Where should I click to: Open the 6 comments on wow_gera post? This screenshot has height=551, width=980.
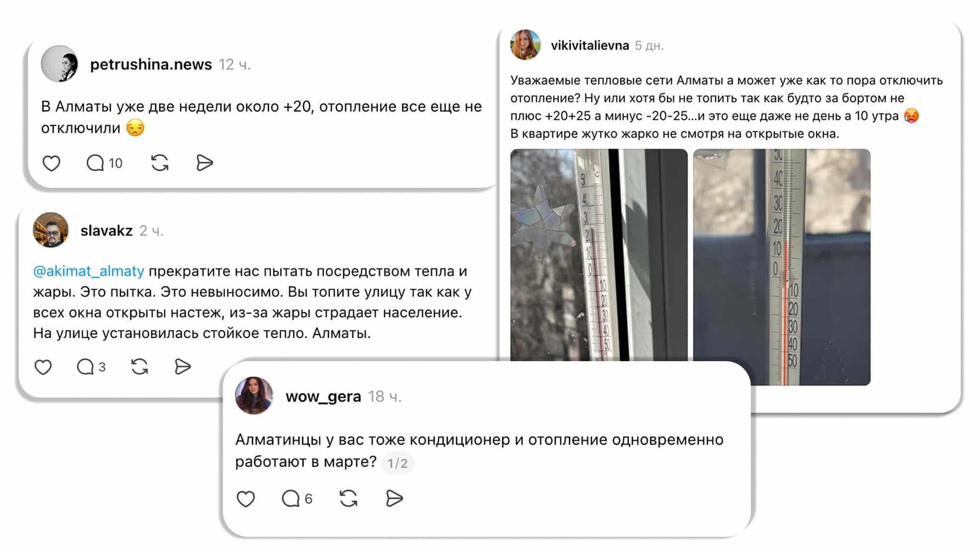coord(297,498)
